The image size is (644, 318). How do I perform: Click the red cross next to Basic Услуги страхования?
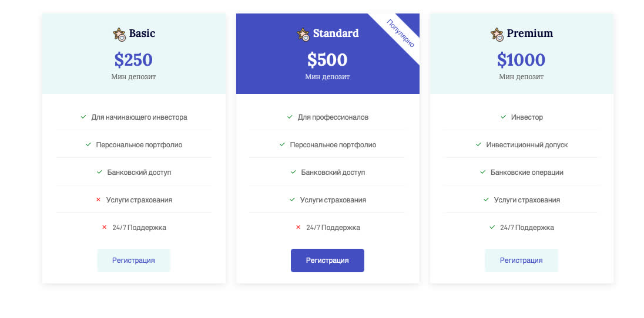pyautogui.click(x=98, y=200)
